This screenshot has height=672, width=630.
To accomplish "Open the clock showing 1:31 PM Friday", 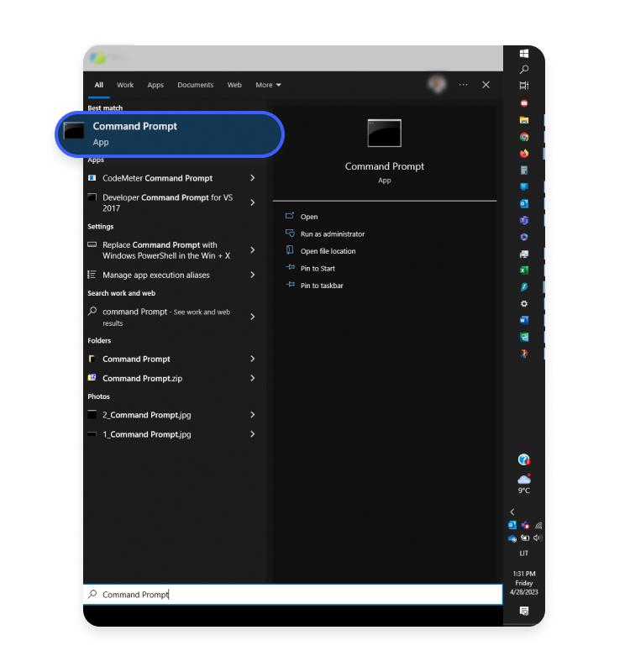I will click(523, 583).
